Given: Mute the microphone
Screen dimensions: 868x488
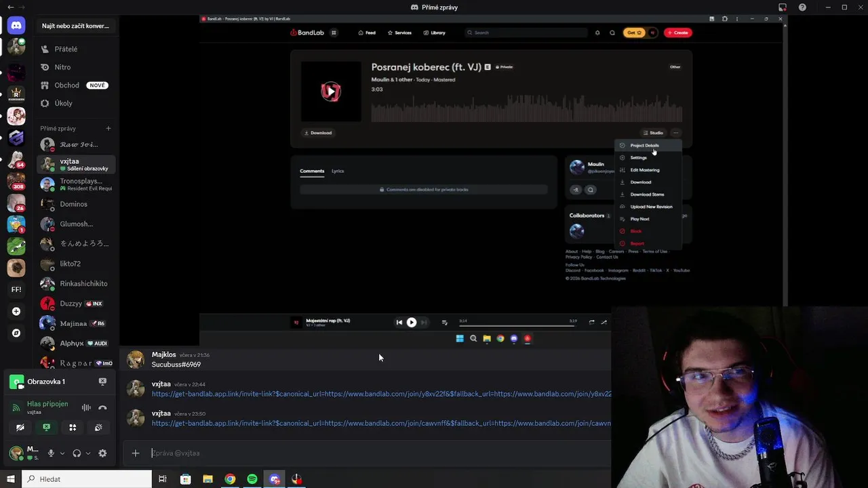Looking at the screenshot, I should click(51, 453).
